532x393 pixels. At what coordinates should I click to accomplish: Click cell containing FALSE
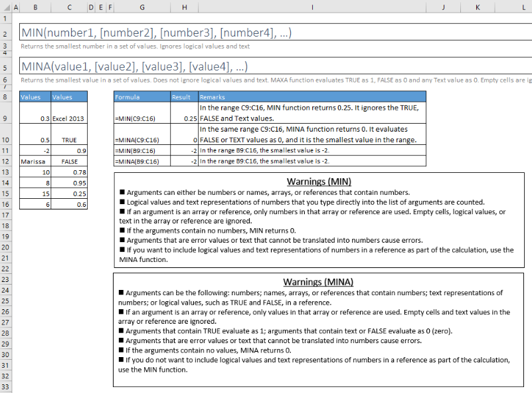pyautogui.click(x=69, y=162)
